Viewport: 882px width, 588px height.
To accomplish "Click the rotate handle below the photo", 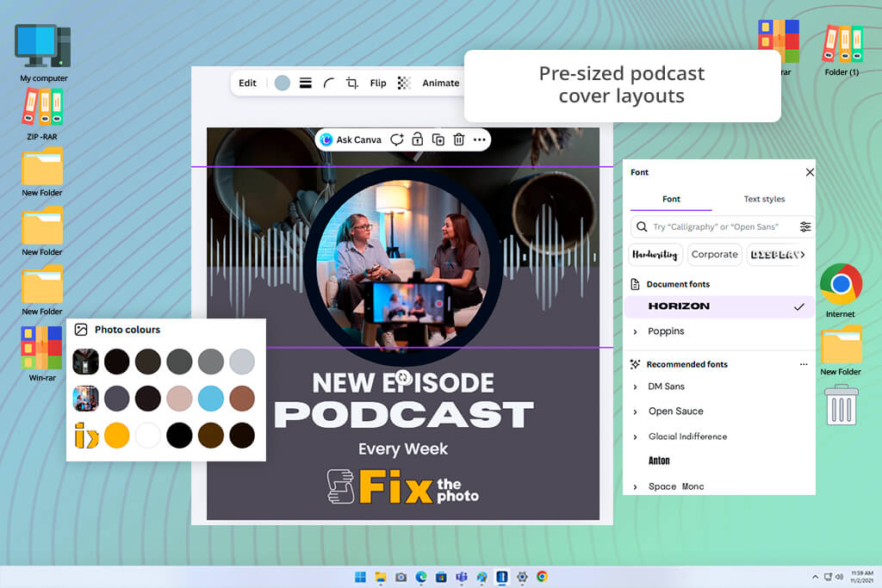I will tap(403, 376).
